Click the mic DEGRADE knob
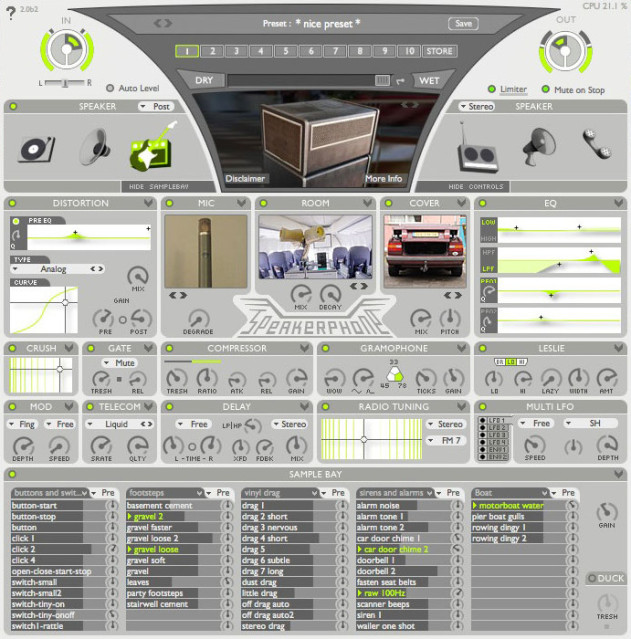This screenshot has height=639, width=631. tap(199, 319)
